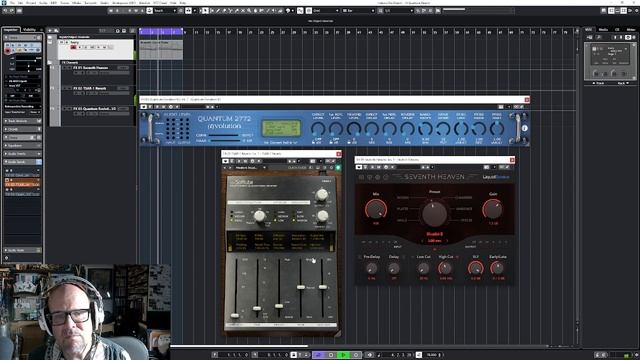Click the Stop button in transport bar
Viewport: 640px width, 360px height.
331,355
